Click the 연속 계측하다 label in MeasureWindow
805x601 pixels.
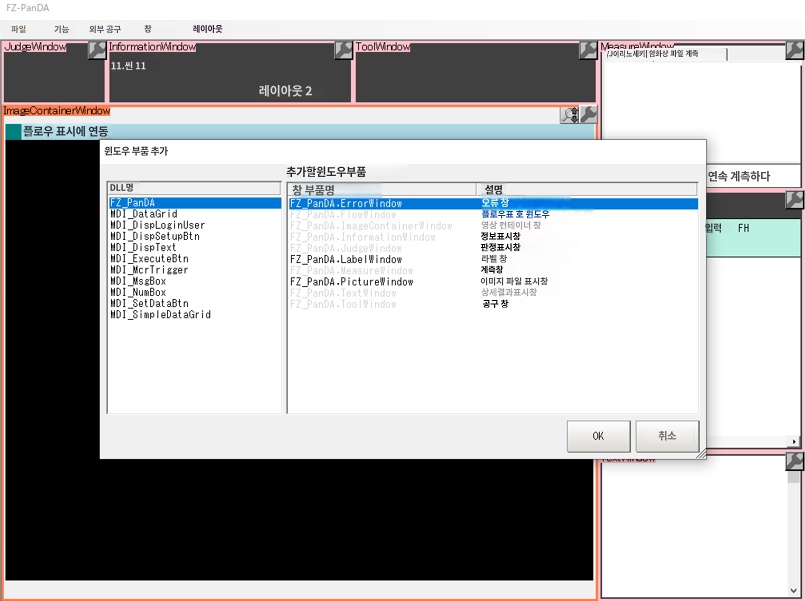tap(739, 177)
